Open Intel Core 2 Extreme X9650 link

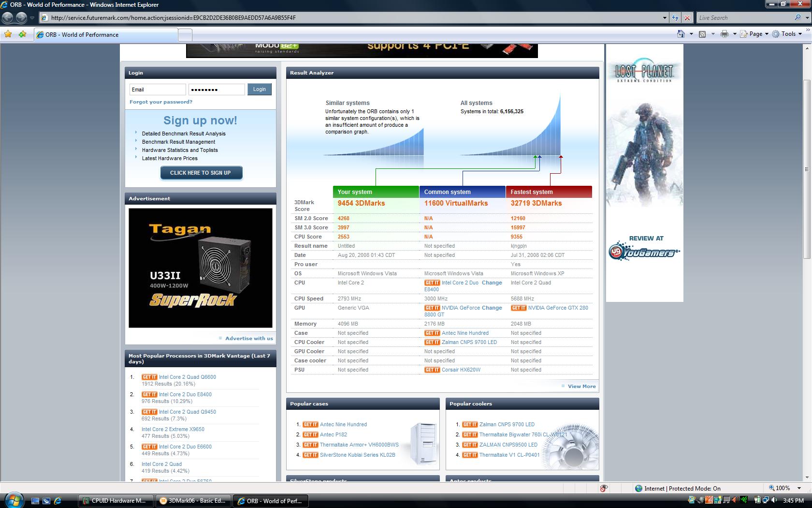point(173,429)
